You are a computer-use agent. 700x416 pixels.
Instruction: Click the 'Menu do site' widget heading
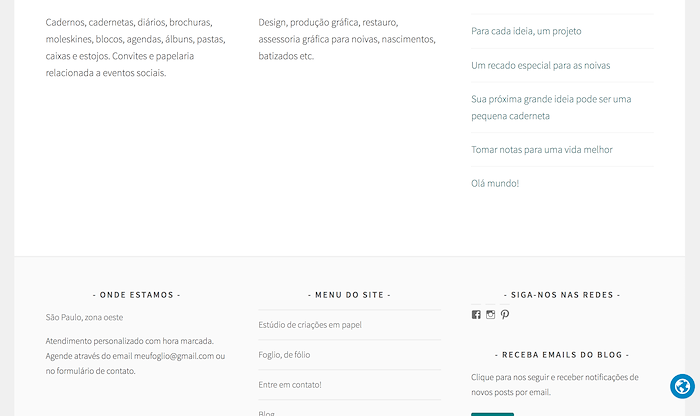(x=349, y=295)
